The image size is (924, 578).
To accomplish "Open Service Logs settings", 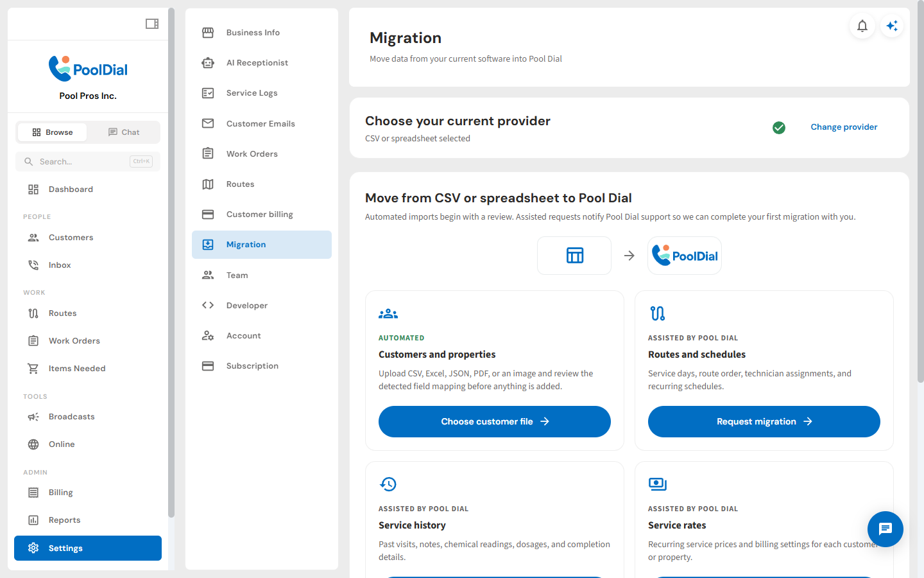I will click(x=262, y=93).
